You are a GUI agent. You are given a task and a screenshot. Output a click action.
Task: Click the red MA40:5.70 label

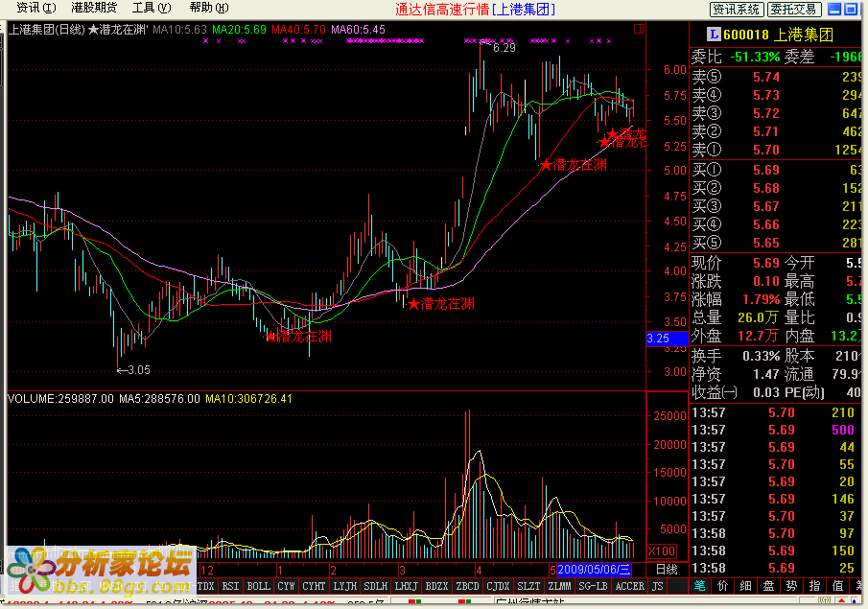(x=298, y=30)
